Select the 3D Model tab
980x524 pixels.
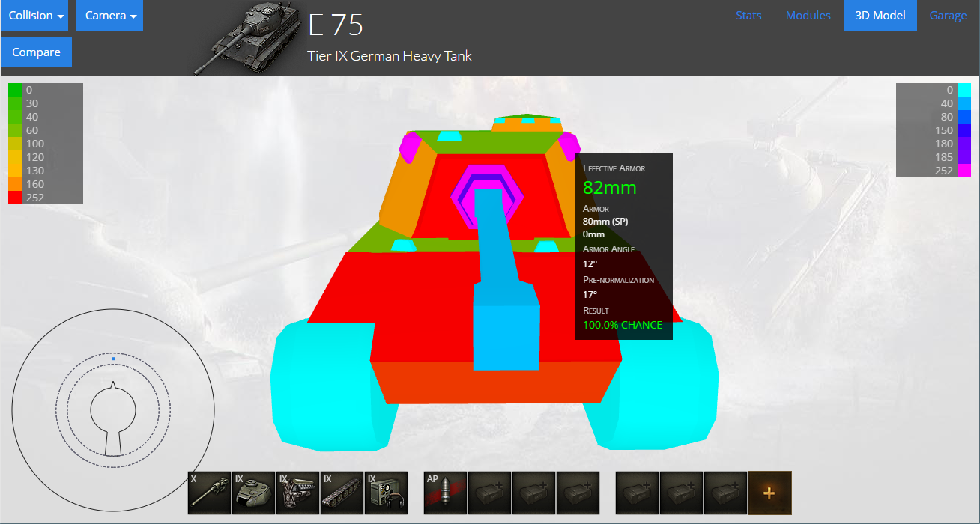(x=880, y=16)
